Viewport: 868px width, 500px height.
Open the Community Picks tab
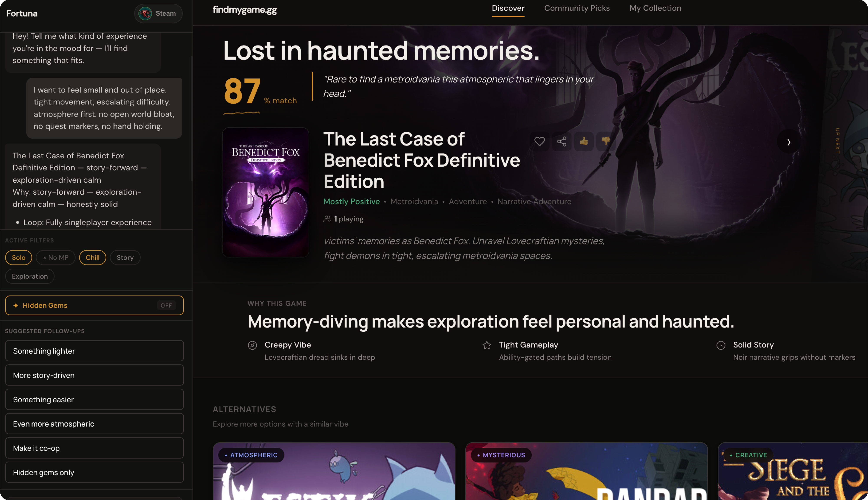click(x=577, y=8)
